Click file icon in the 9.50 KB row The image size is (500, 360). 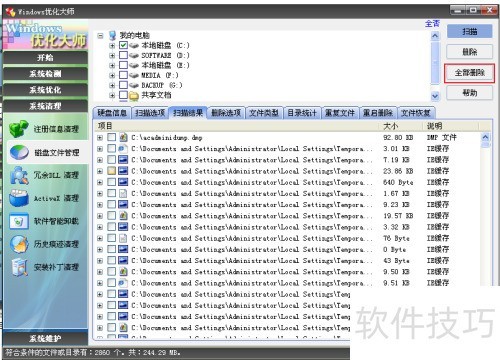pyautogui.click(x=123, y=272)
